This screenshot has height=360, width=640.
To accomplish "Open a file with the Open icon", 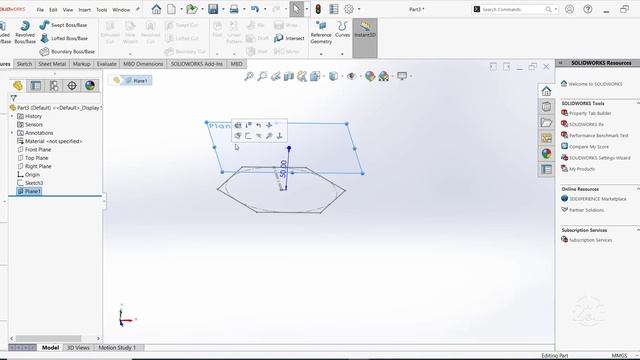I will pos(191,9).
